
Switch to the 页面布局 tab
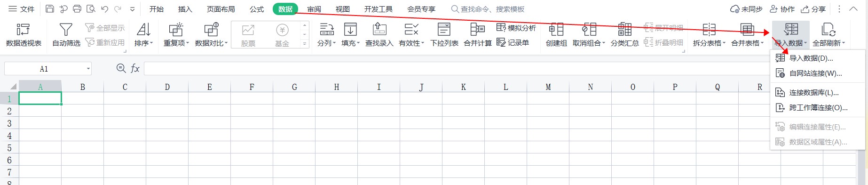point(221,9)
